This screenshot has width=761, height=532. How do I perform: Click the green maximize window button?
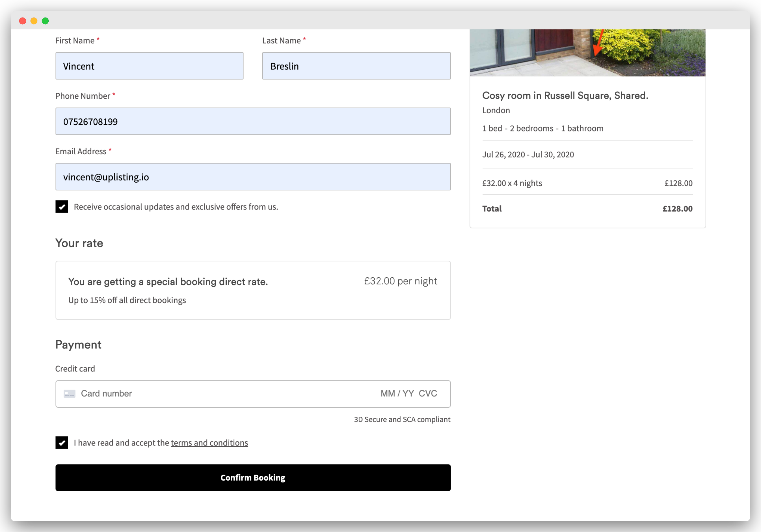click(46, 21)
